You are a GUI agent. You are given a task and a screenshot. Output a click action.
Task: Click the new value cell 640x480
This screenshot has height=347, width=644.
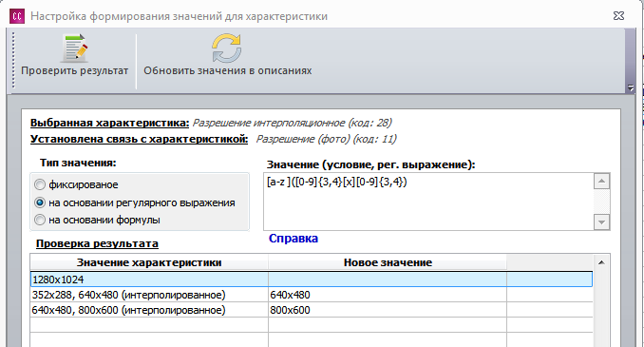coord(388,295)
